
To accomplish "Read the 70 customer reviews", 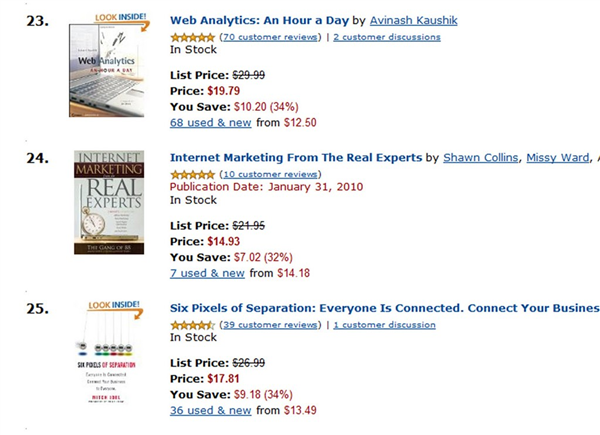I will coord(269,37).
